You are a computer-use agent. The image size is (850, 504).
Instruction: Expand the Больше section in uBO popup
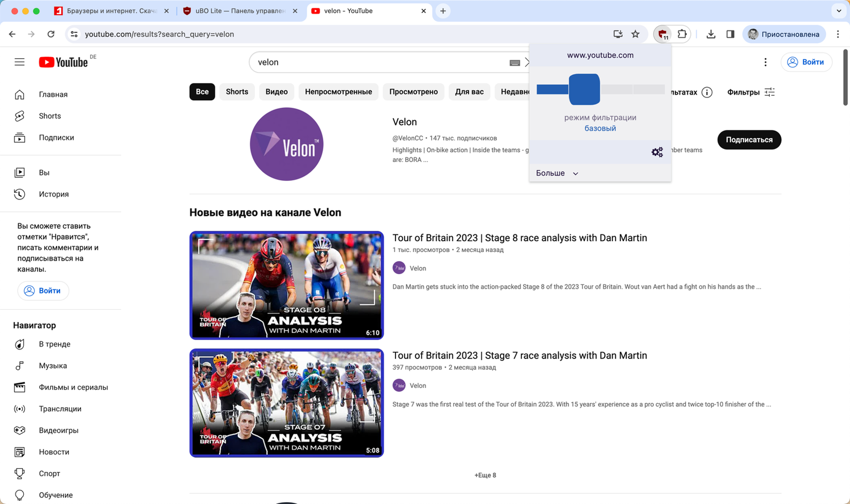pyautogui.click(x=557, y=173)
